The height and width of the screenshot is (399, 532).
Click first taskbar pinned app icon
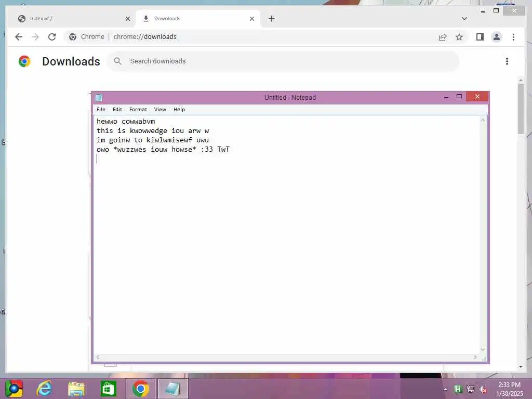tap(14, 389)
